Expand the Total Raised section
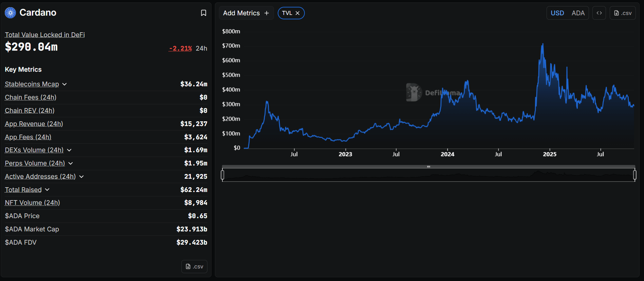This screenshot has width=644, height=281. point(47,190)
